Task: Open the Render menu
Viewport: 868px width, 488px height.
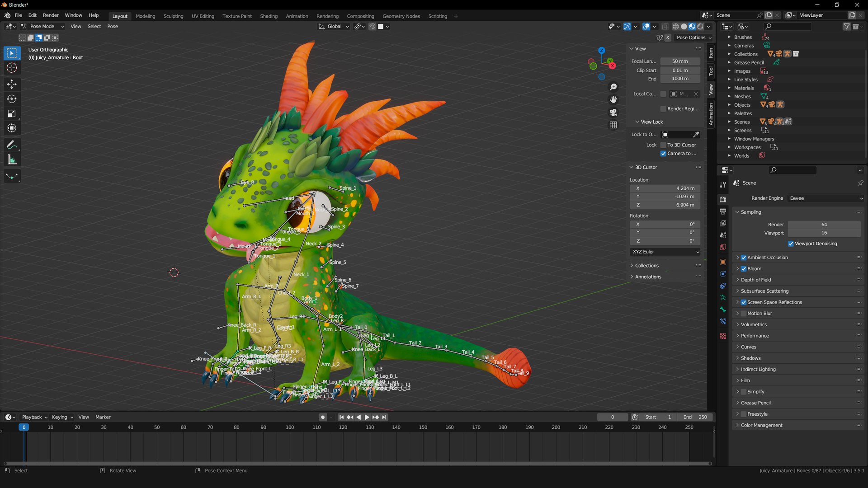Action: (x=51, y=15)
